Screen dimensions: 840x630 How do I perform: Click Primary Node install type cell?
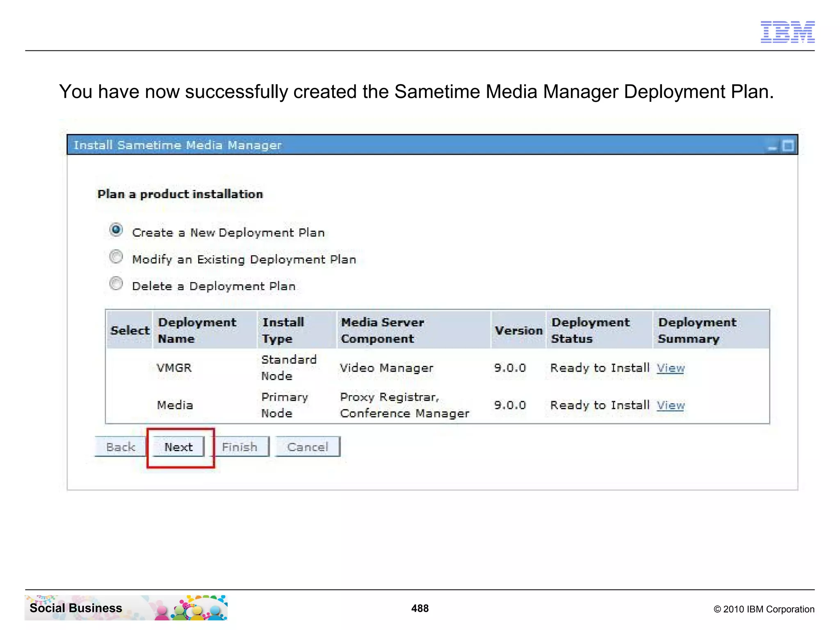[285, 405]
